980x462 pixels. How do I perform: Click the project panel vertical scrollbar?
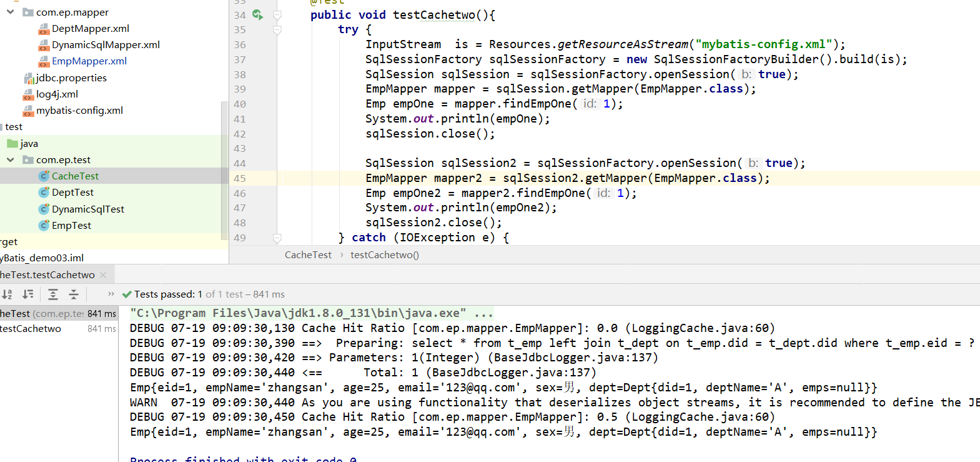(225, 170)
